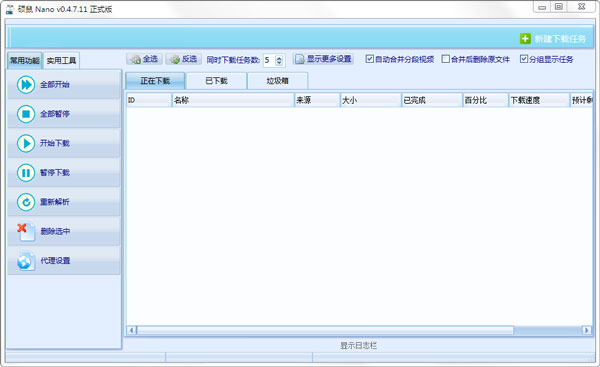The height and width of the screenshot is (367, 600).
Task: Show the log bar via 显示日志栏
Action: click(359, 346)
